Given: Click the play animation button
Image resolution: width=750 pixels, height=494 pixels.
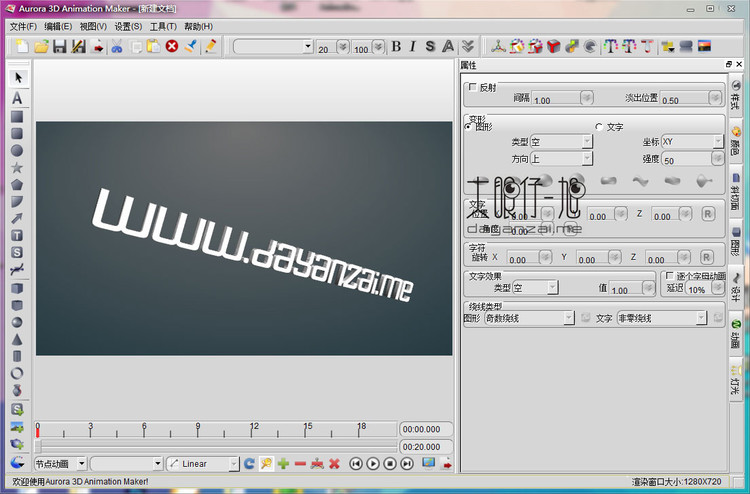Looking at the screenshot, I should point(373,463).
